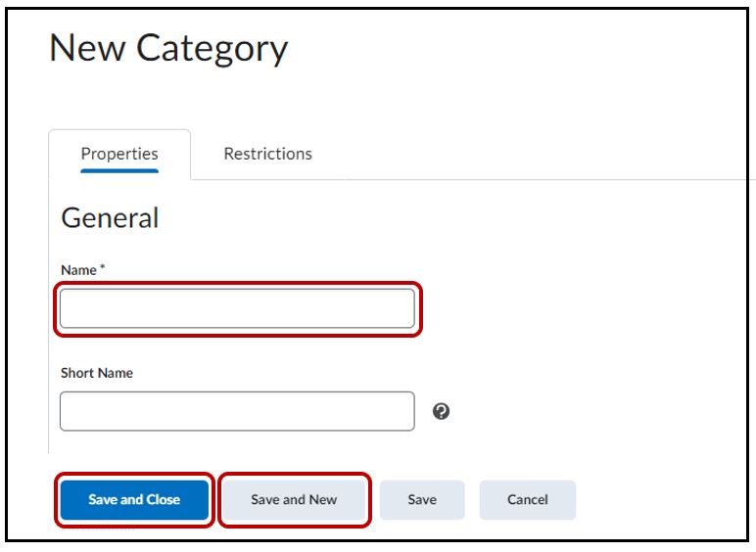Switch to the Restrictions tab
The width and height of the screenshot is (756, 552).
pyautogui.click(x=267, y=154)
